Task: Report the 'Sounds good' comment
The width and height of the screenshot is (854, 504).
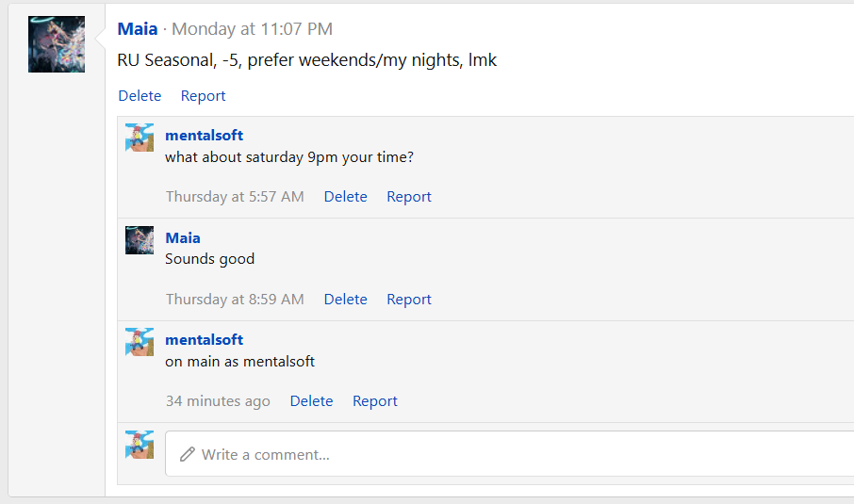Action: pyautogui.click(x=408, y=300)
